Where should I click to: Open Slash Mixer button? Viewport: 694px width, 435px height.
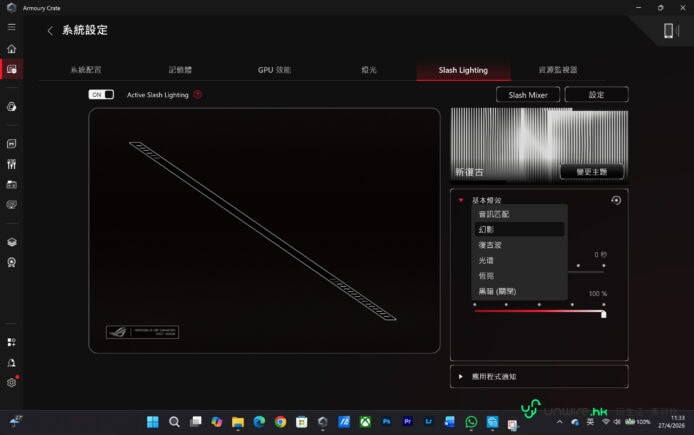coord(528,95)
